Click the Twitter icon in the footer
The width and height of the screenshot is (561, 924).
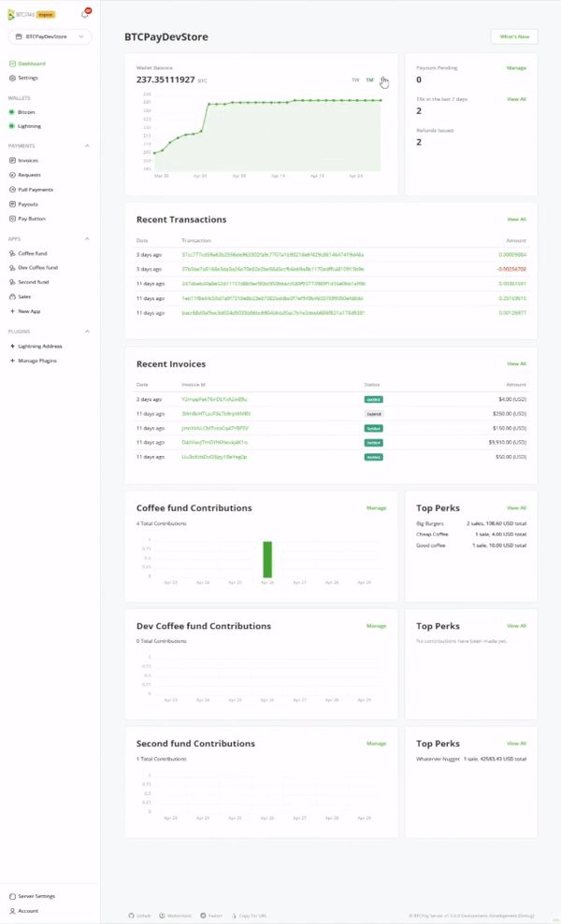tap(203, 916)
